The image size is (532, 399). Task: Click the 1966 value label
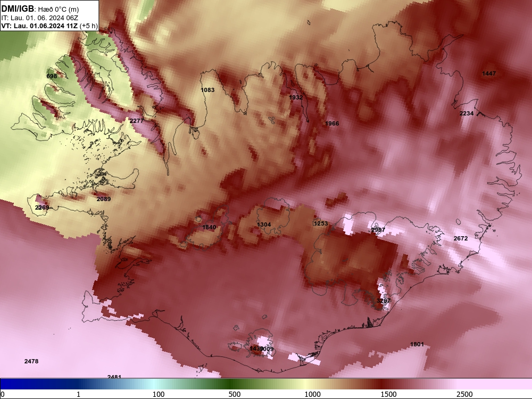(332, 123)
